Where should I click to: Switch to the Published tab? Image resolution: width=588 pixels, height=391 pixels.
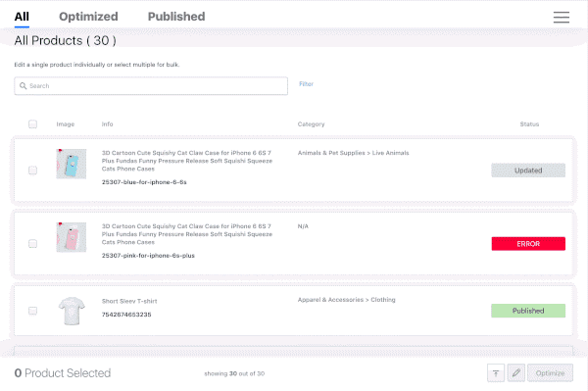(176, 17)
